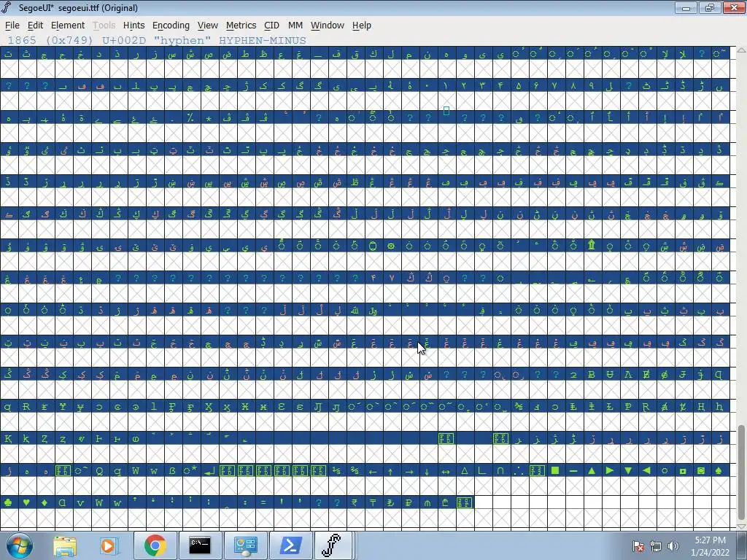This screenshot has height=560, width=747.
Task: Open the Hints menu
Action: pyautogui.click(x=134, y=26)
